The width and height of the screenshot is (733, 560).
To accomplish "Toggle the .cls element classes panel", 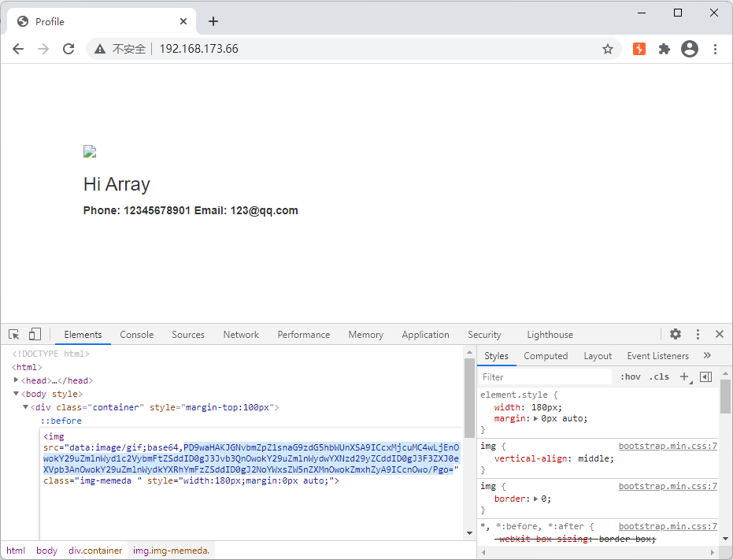I will [x=659, y=376].
